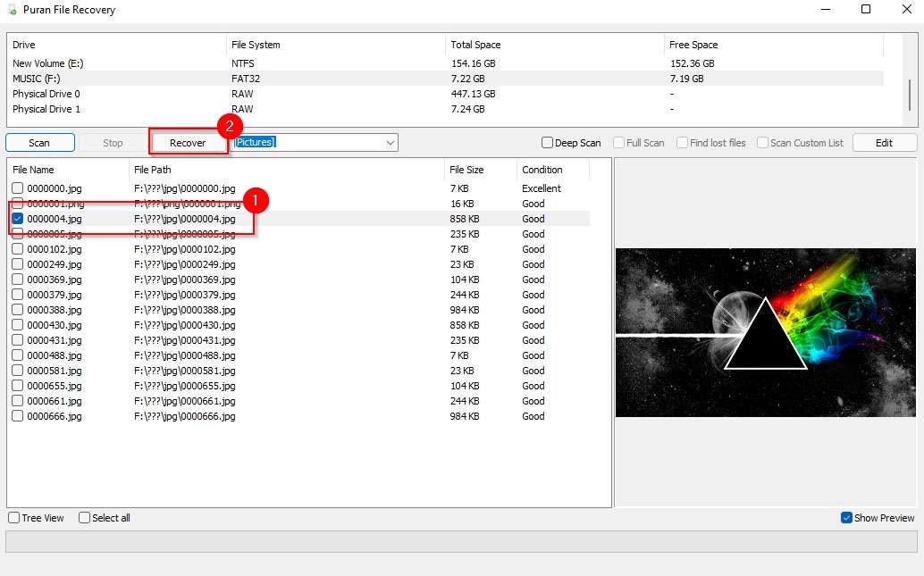The width and height of the screenshot is (924, 576).
Task: Enable Scan Custom List
Action: coord(762,142)
